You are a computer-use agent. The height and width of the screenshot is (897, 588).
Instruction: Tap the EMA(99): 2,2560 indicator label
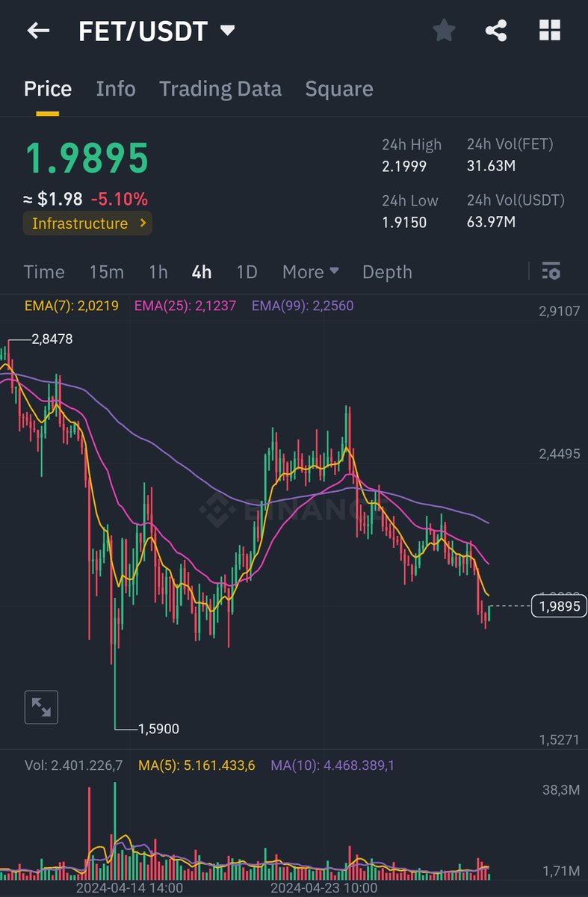point(303,306)
